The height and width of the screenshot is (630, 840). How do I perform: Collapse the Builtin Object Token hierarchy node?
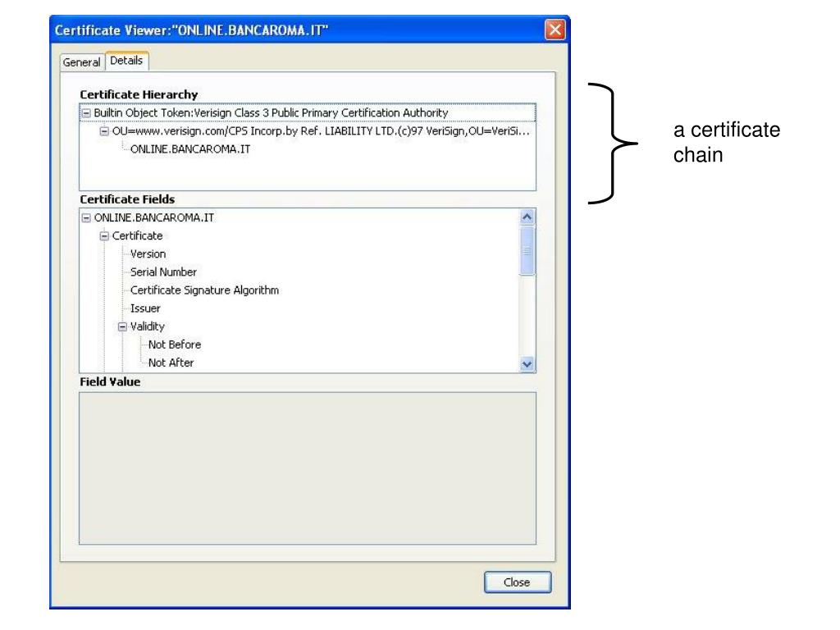[x=86, y=113]
